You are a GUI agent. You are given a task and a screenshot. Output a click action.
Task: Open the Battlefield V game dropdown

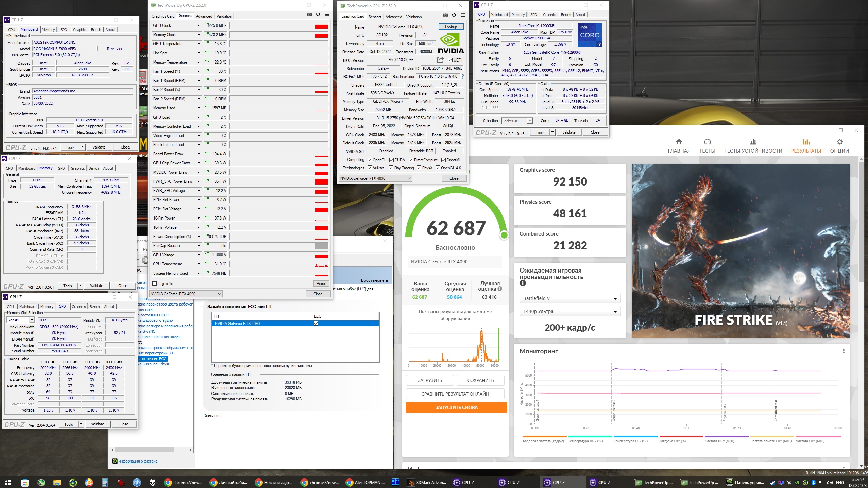(570, 298)
